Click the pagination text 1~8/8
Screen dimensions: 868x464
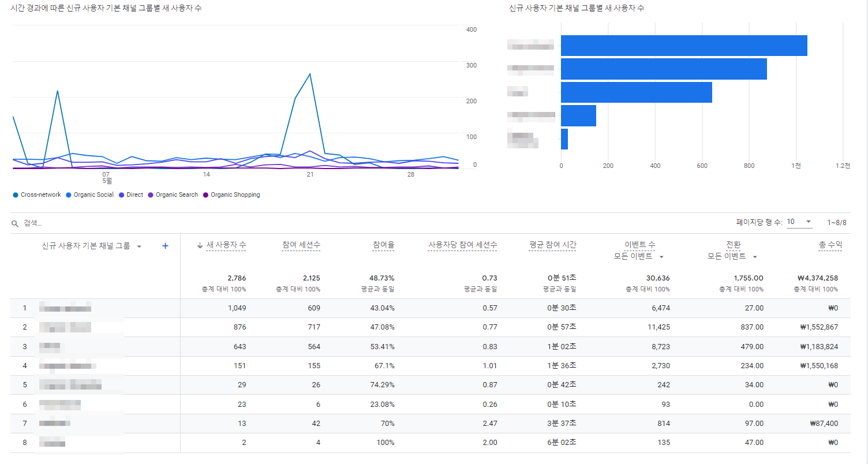pos(837,222)
